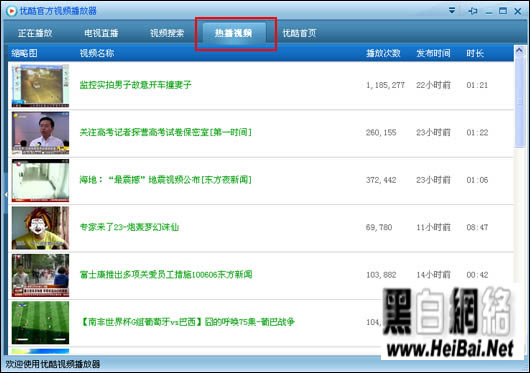Play the 关注高考记者探营高考试卷保密室 video link

coord(166,132)
